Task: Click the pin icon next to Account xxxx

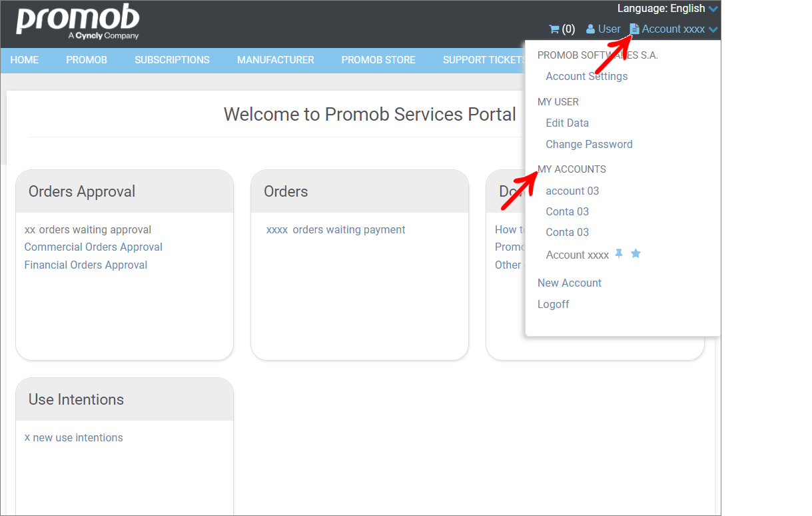Action: tap(619, 253)
